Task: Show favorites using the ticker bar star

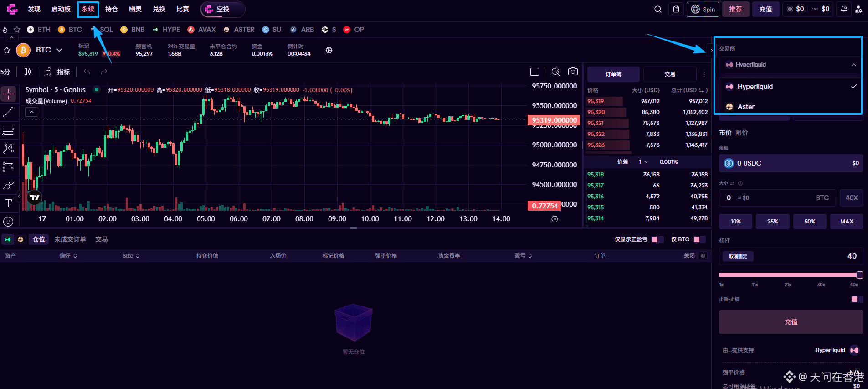Action: tap(17, 30)
